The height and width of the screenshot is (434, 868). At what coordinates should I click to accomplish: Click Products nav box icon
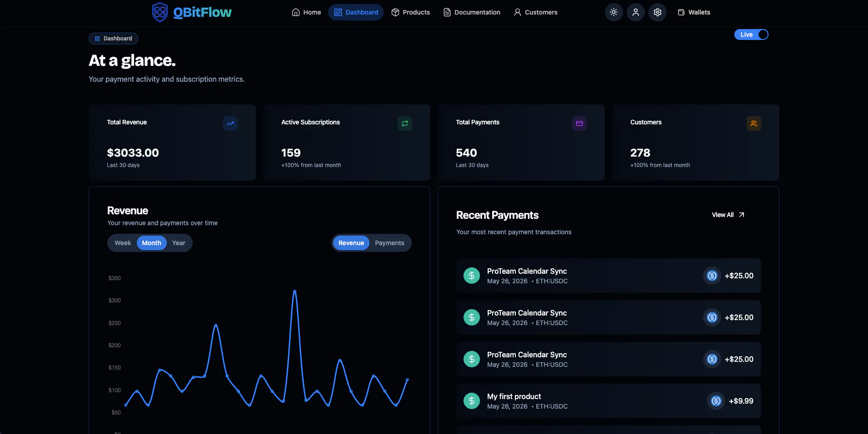pos(395,12)
